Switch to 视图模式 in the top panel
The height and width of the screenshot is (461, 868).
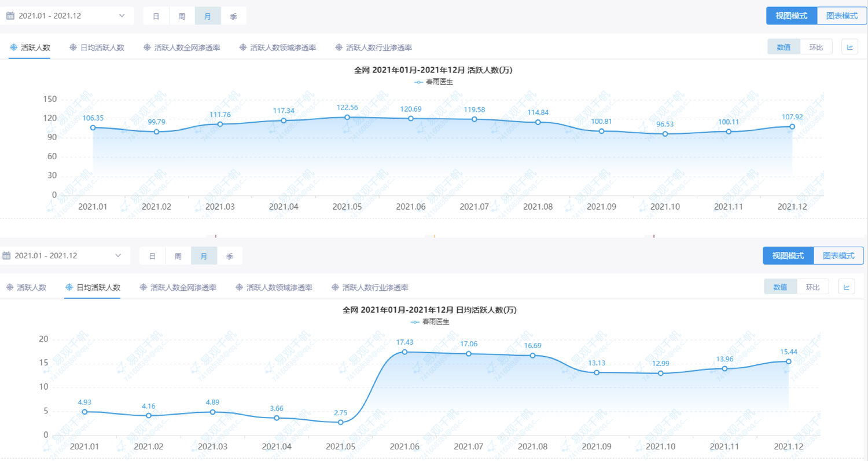point(792,16)
